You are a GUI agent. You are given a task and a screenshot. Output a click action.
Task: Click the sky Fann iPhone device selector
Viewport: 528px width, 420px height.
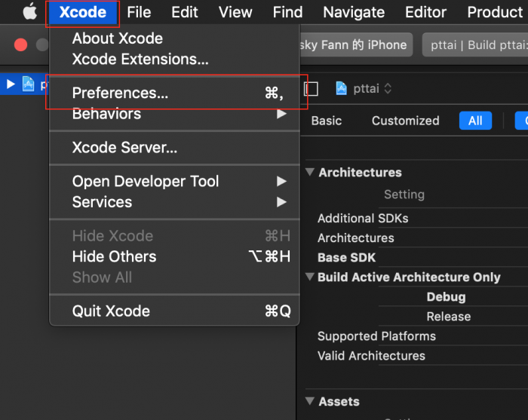tap(356, 44)
